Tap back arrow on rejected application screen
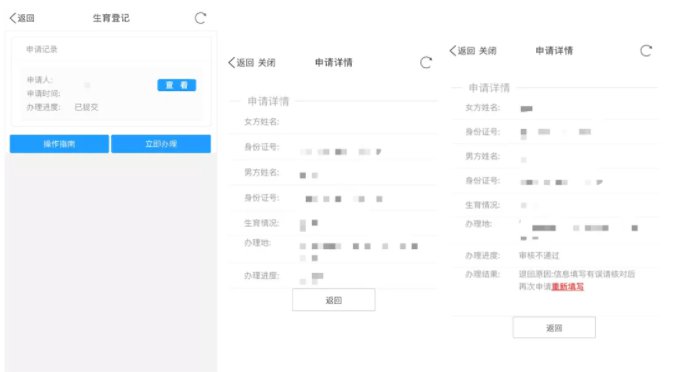The image size is (676, 372). tap(462, 50)
